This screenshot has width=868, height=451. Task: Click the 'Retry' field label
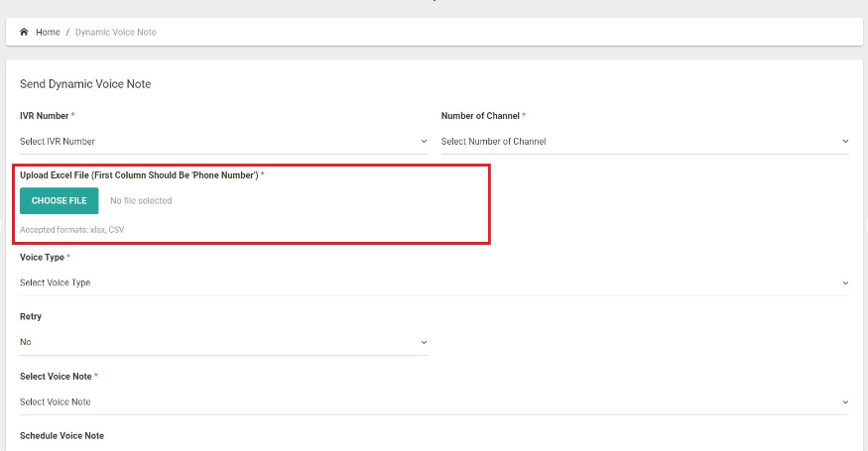tap(31, 316)
